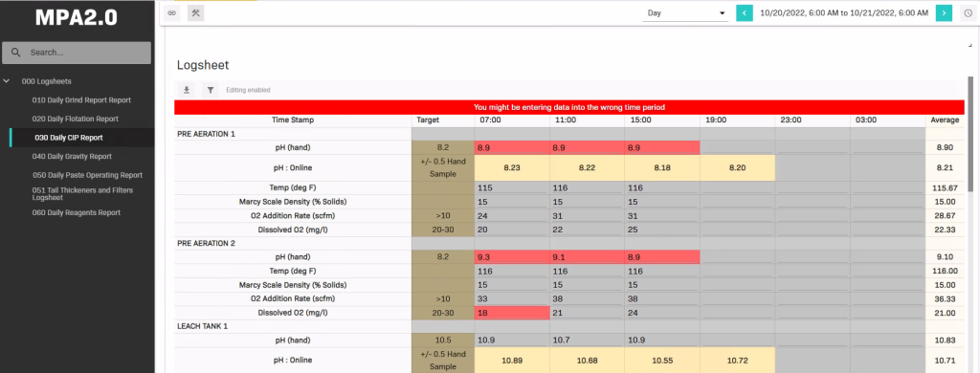Image resolution: width=980 pixels, height=373 pixels.
Task: Click the average value 115.67
Action: click(945, 188)
